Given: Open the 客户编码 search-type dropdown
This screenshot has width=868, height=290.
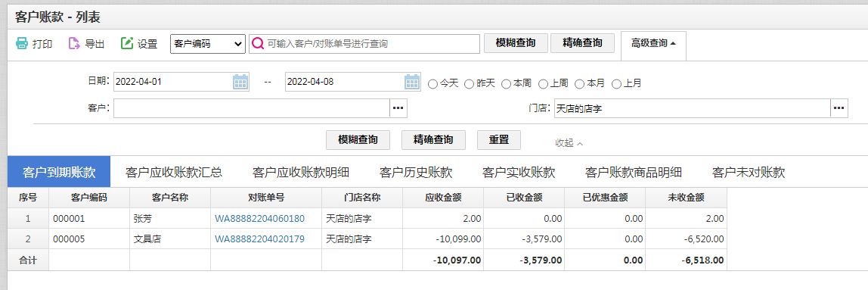Looking at the screenshot, I should (208, 44).
